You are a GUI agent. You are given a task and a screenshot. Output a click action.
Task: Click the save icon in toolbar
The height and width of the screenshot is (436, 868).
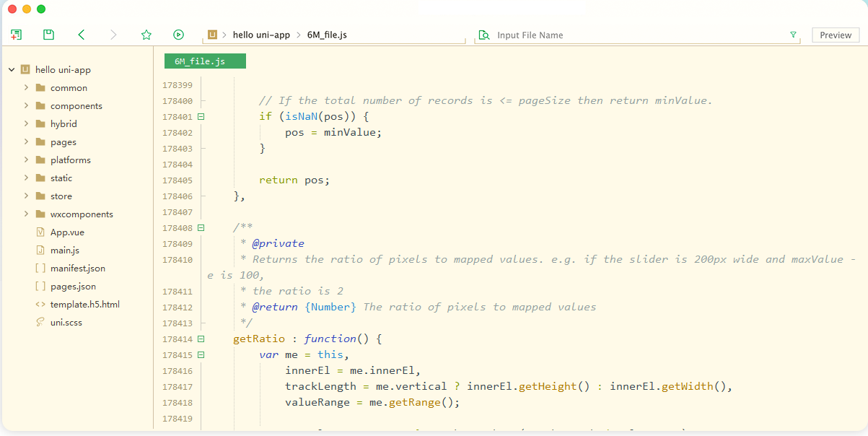pyautogui.click(x=48, y=35)
